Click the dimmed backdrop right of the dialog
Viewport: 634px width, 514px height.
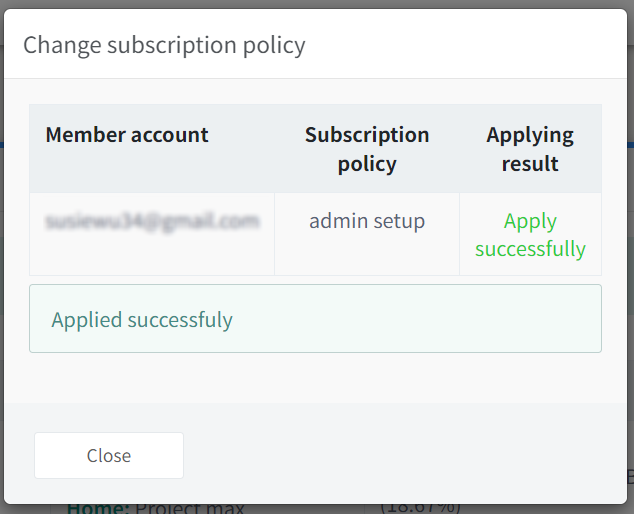click(631, 259)
